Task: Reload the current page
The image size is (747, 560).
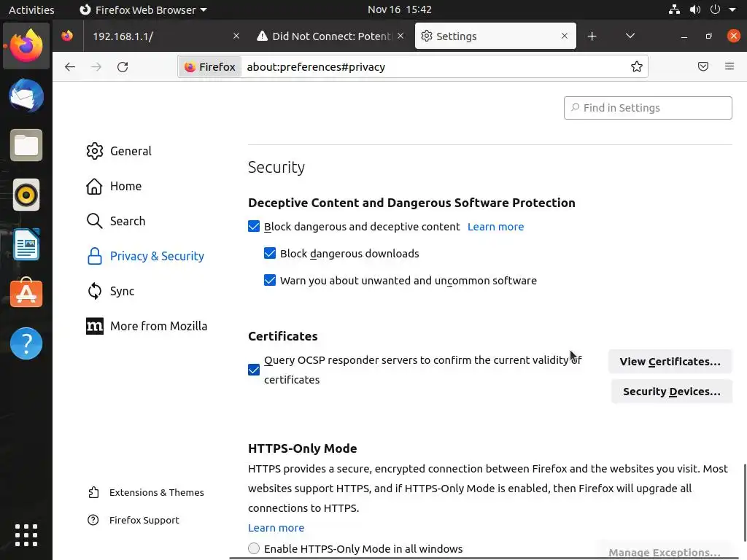Action: click(123, 66)
